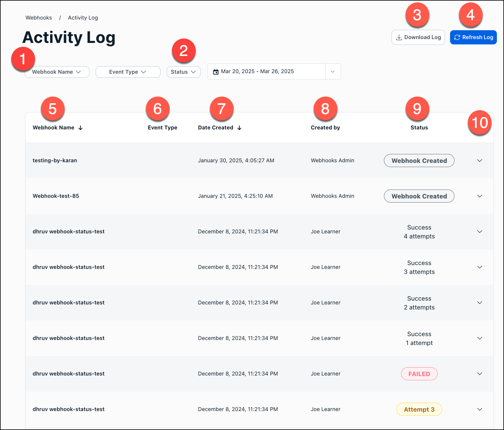The image size is (504, 430).
Task: Click the download icon in Download Log
Action: pyautogui.click(x=399, y=37)
